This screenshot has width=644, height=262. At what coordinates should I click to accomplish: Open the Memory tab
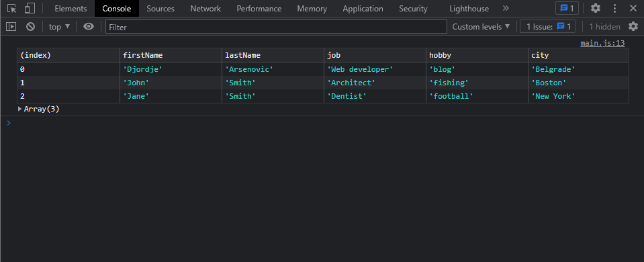click(312, 9)
